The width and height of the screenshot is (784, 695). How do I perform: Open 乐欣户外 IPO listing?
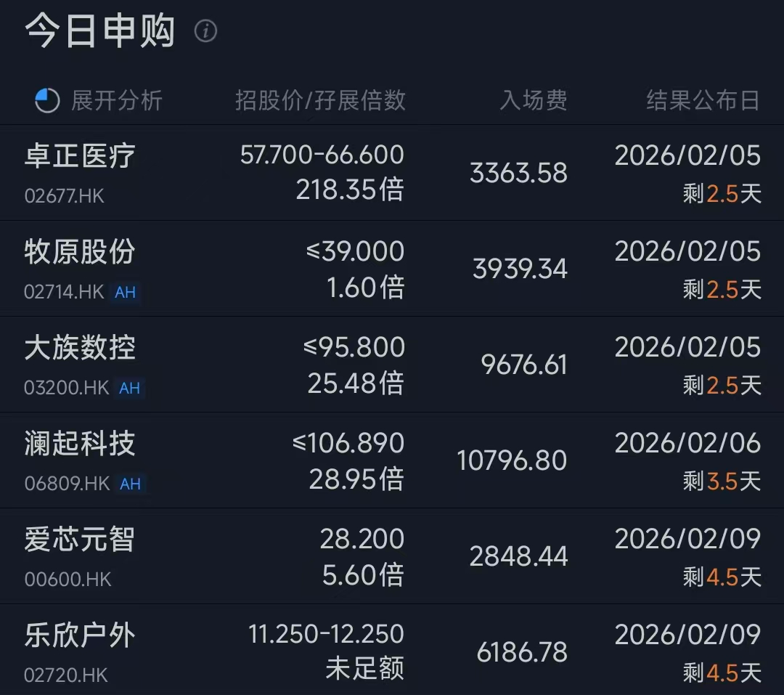(x=80, y=636)
